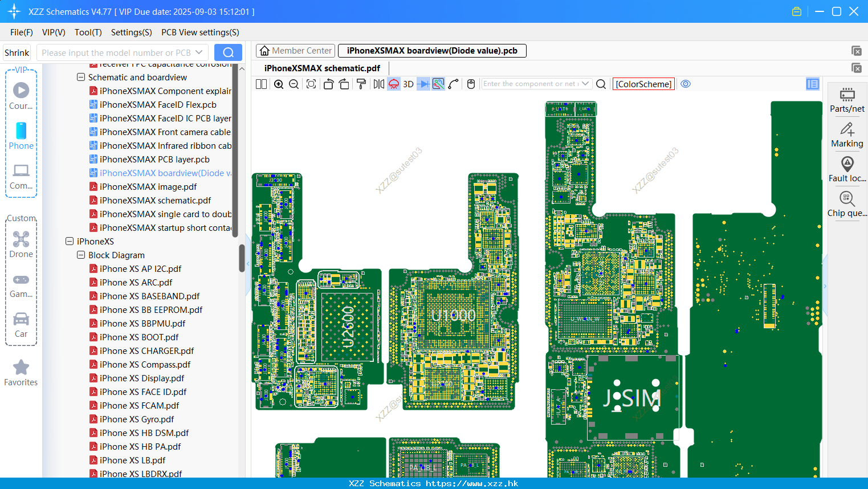Open iPhoneXSMAX PCB layer.pcb

149,159
